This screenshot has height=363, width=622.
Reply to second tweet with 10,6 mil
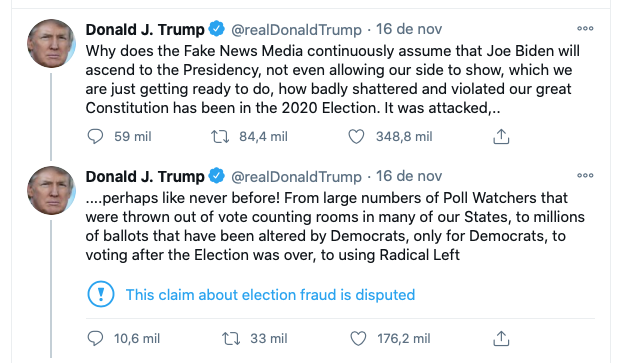tap(95, 338)
